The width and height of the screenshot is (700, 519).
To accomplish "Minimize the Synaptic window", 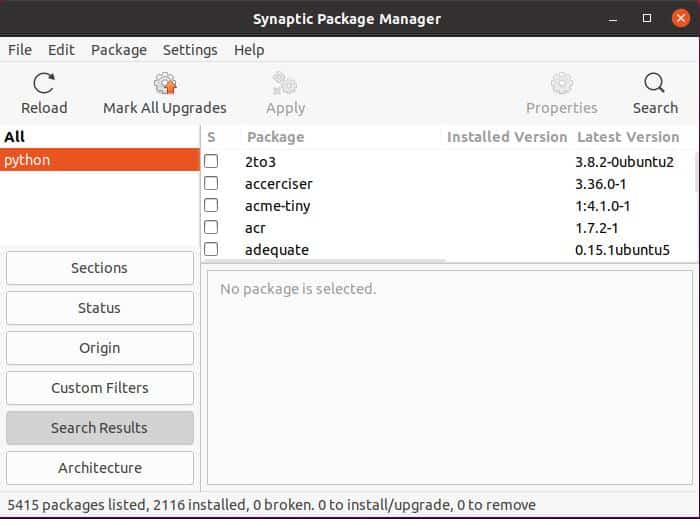I will (x=613, y=19).
